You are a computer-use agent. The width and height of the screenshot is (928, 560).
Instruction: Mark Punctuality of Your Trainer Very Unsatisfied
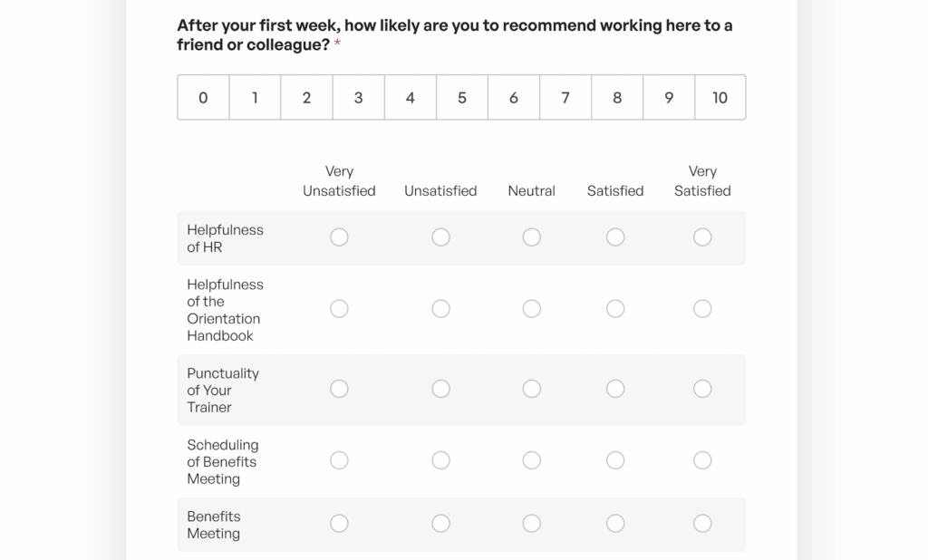pyautogui.click(x=339, y=389)
